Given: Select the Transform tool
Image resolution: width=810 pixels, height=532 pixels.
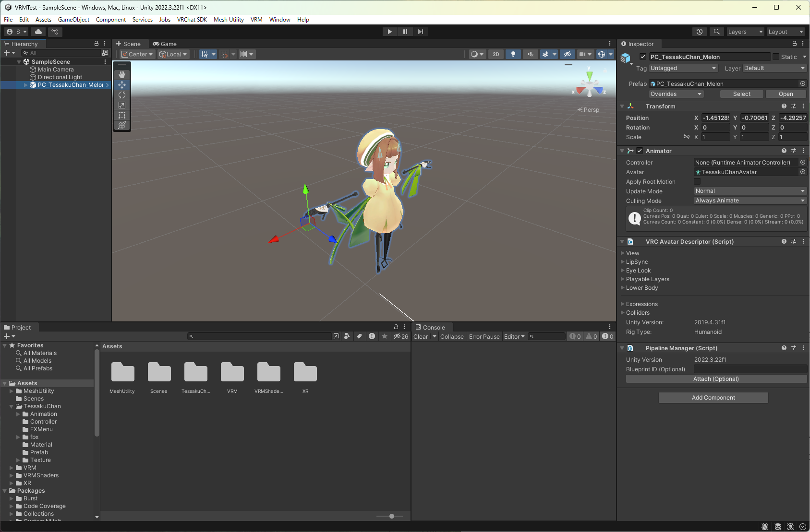Looking at the screenshot, I should point(122,125).
